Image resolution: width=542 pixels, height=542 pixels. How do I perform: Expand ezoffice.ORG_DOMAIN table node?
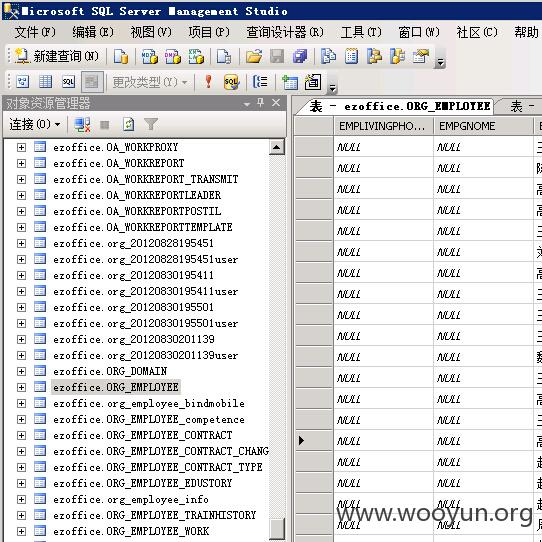(21, 371)
